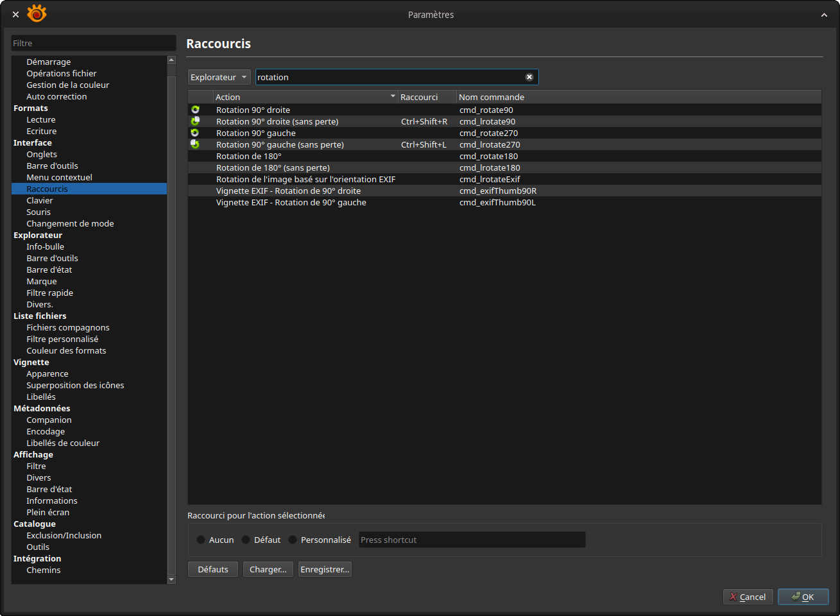Click the Enregistrer... button

(x=325, y=569)
